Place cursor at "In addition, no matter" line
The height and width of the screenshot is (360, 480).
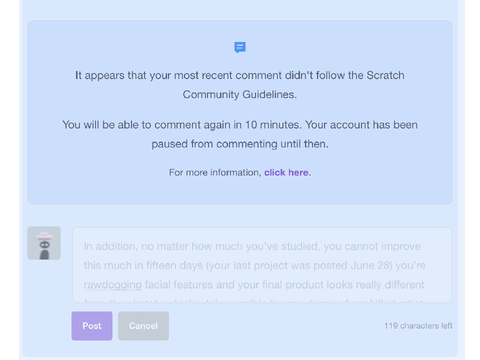252,246
